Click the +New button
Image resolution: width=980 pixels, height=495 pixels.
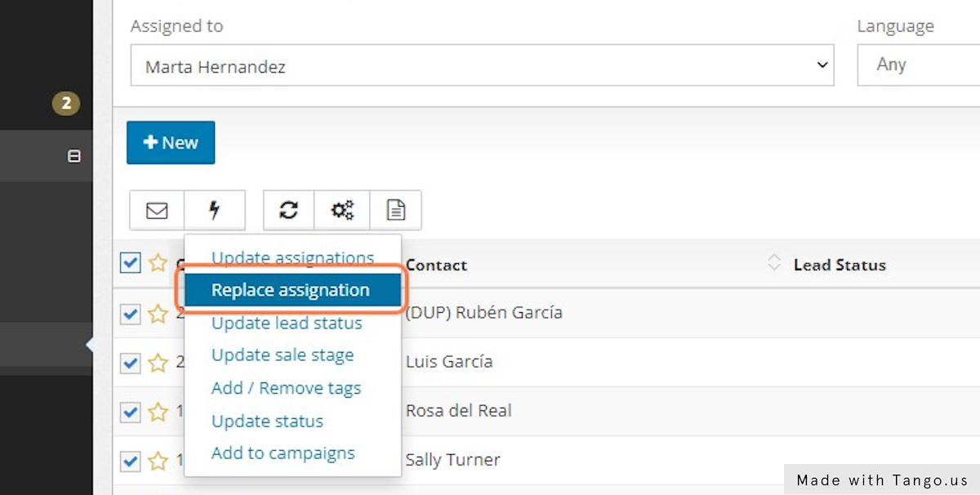click(x=171, y=141)
